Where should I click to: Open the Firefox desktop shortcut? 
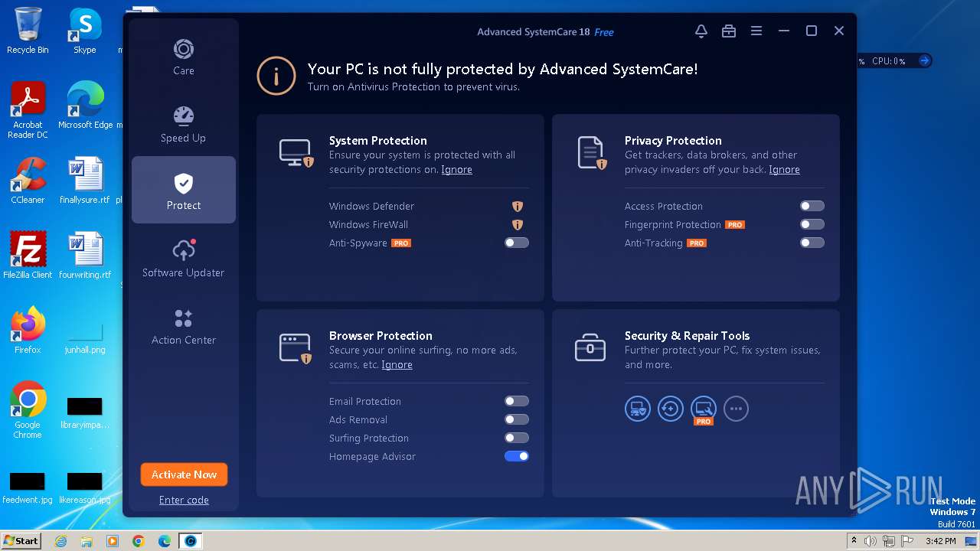[28, 331]
